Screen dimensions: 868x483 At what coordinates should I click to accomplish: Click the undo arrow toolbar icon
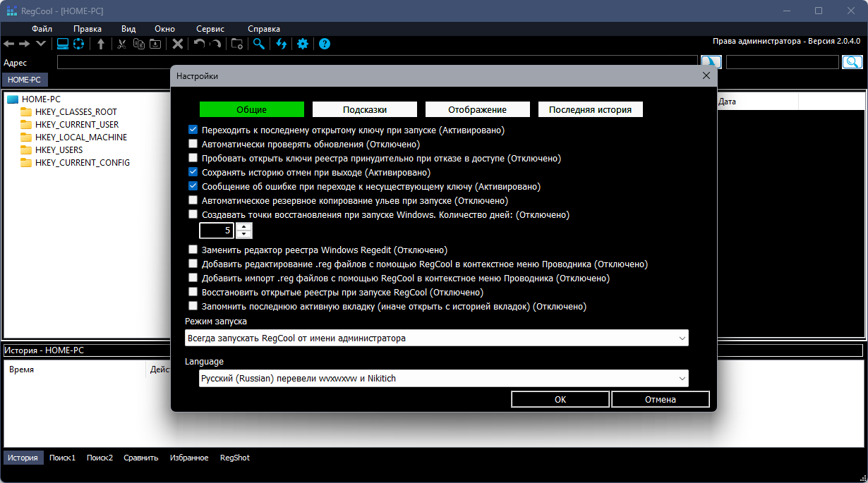tap(199, 44)
